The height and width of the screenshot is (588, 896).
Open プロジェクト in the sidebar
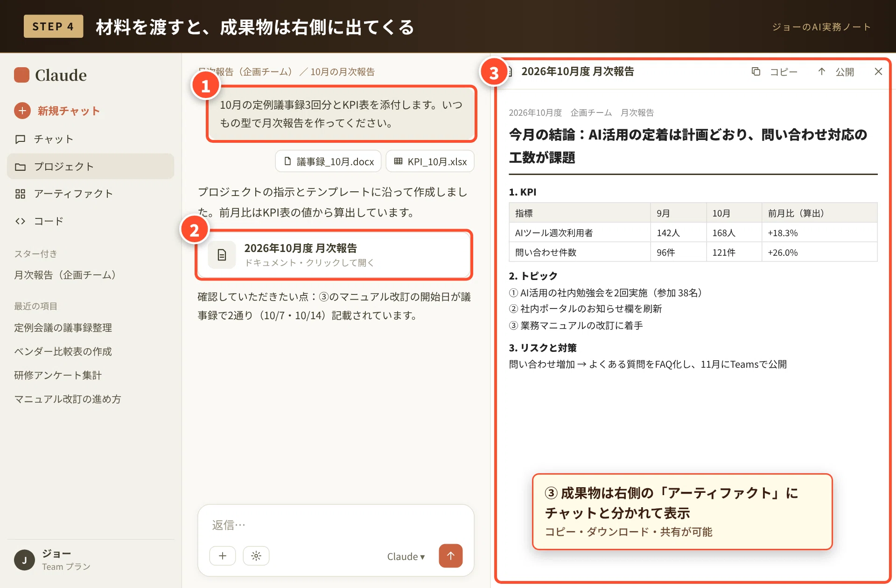pyautogui.click(x=91, y=166)
